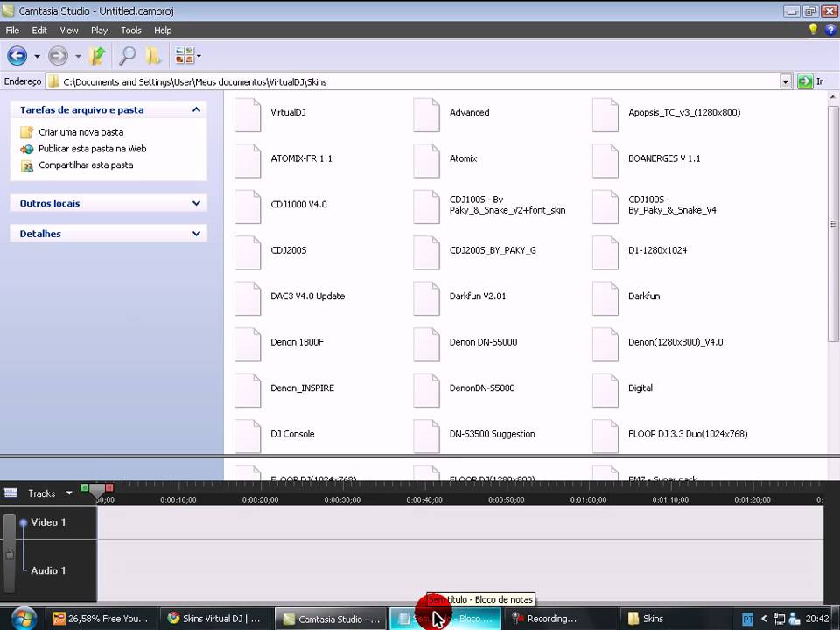The height and width of the screenshot is (630, 840).
Task: Click the Denon(1280x800)_V4.0 file name
Action: tap(675, 342)
